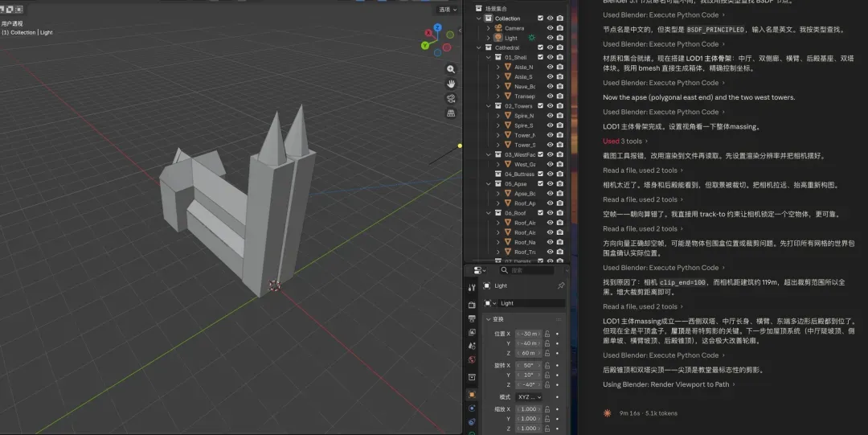
Task: Expand the Spire_S object row
Action: 497,125
